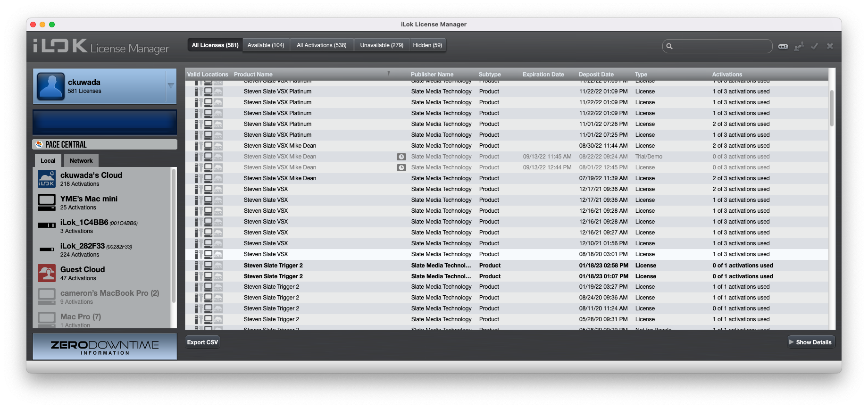868x408 pixels.
Task: Click the PACE CENTRAL logo icon
Action: 39,144
